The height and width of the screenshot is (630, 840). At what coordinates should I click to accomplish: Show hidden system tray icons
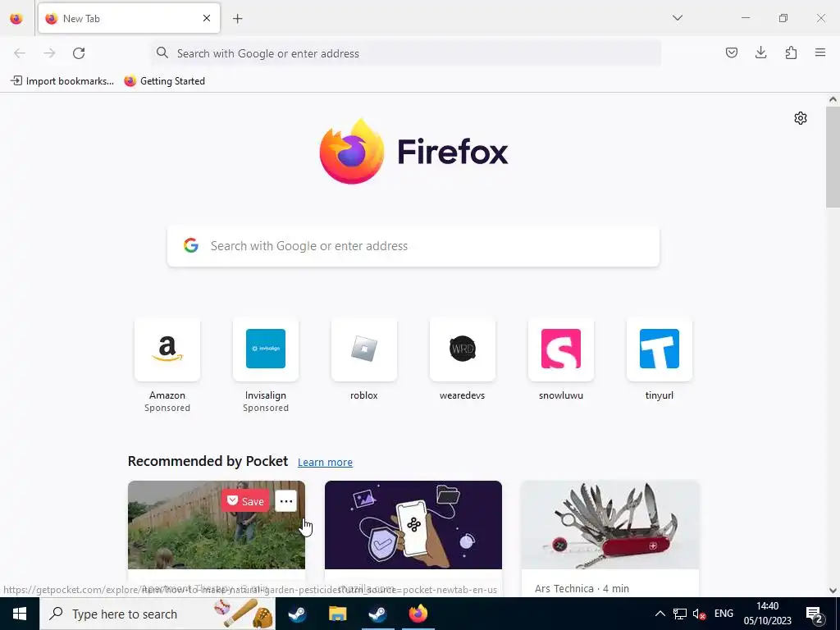pyautogui.click(x=660, y=614)
